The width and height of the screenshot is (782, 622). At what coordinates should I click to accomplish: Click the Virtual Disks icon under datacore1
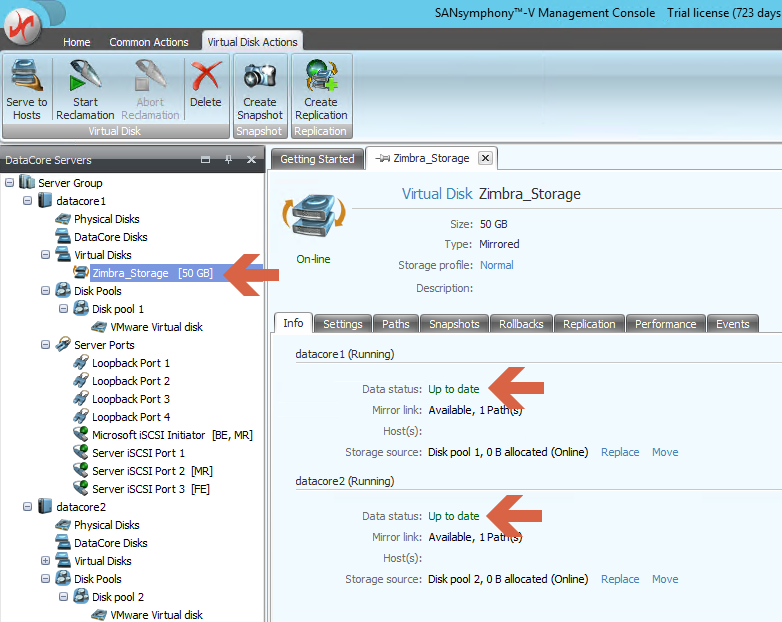(x=63, y=254)
